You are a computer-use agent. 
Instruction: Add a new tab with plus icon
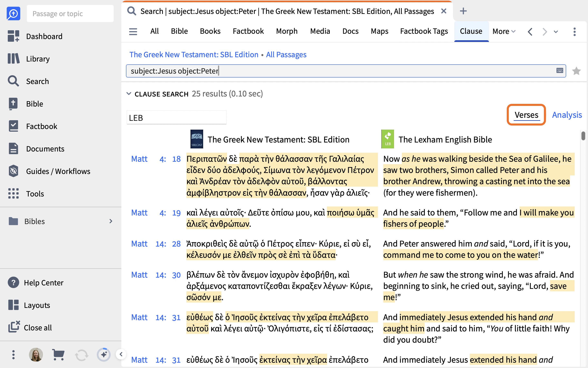click(x=463, y=11)
